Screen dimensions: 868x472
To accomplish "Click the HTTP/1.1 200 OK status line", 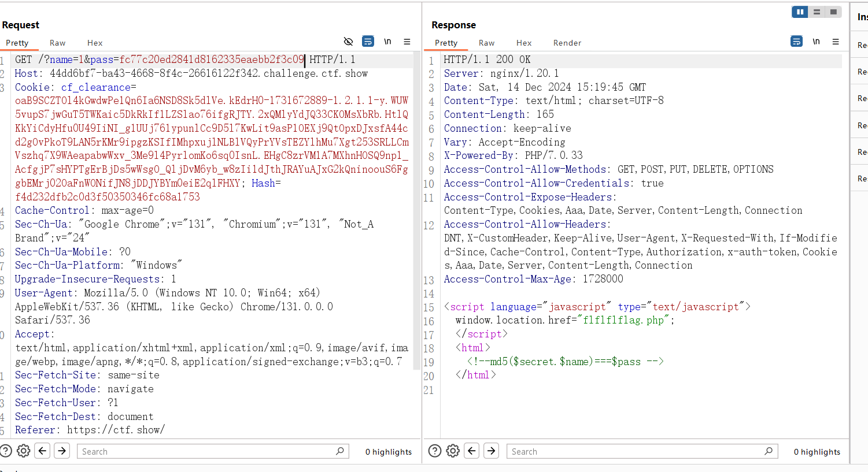I will tap(487, 60).
